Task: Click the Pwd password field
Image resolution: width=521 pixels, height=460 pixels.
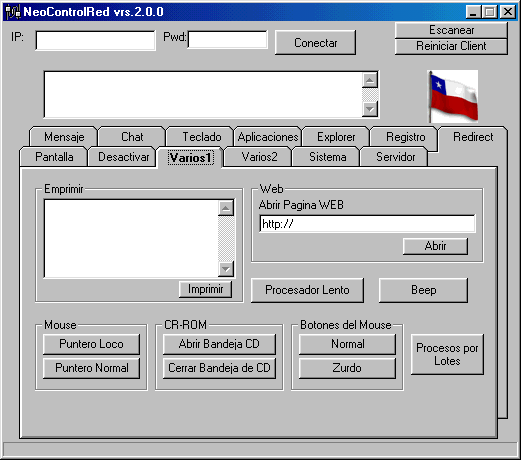Action: [x=228, y=40]
